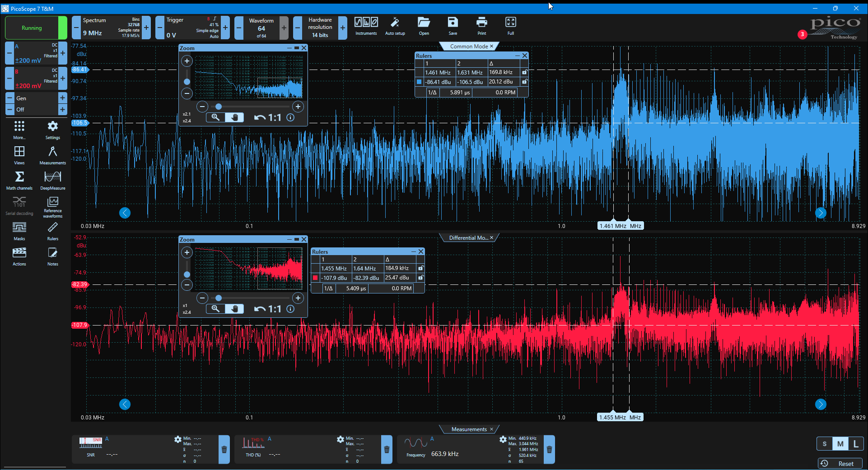Set measurement size to L
868x470 pixels.
[x=856, y=444]
